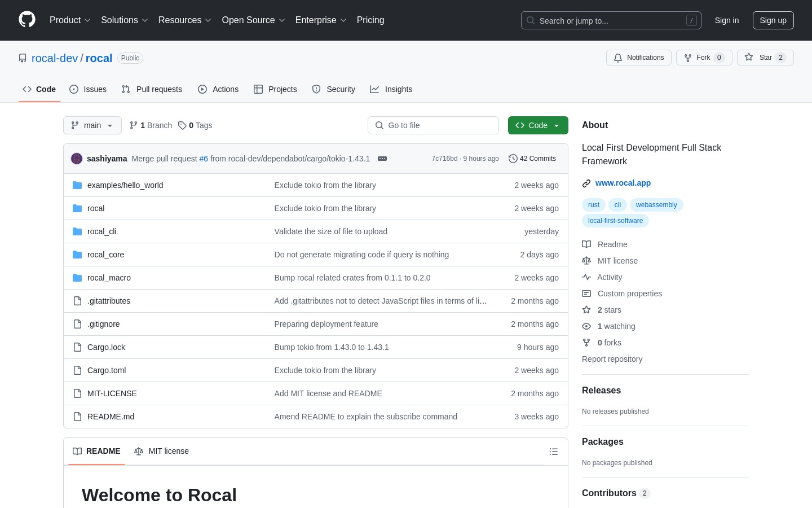Open the rocal_core folder icon

pyautogui.click(x=77, y=255)
